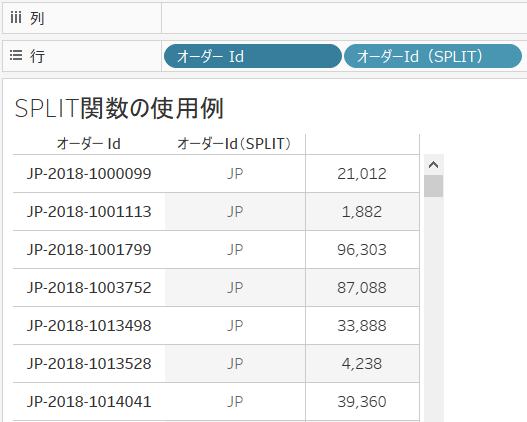527x422 pixels.
Task: Click the オーダー Id pill on Rows shelf
Action: click(x=253, y=56)
